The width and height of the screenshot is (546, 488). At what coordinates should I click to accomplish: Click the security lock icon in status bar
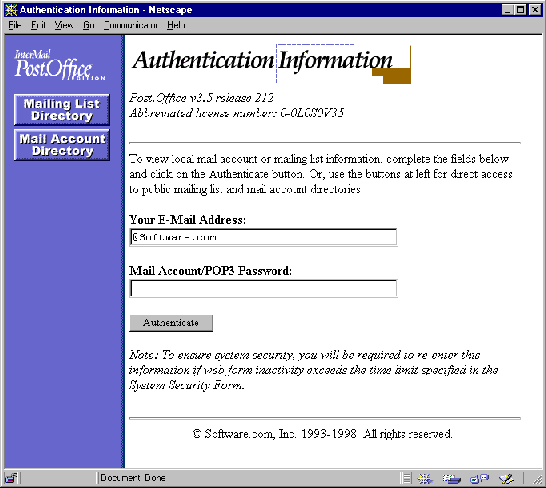[x=11, y=478]
